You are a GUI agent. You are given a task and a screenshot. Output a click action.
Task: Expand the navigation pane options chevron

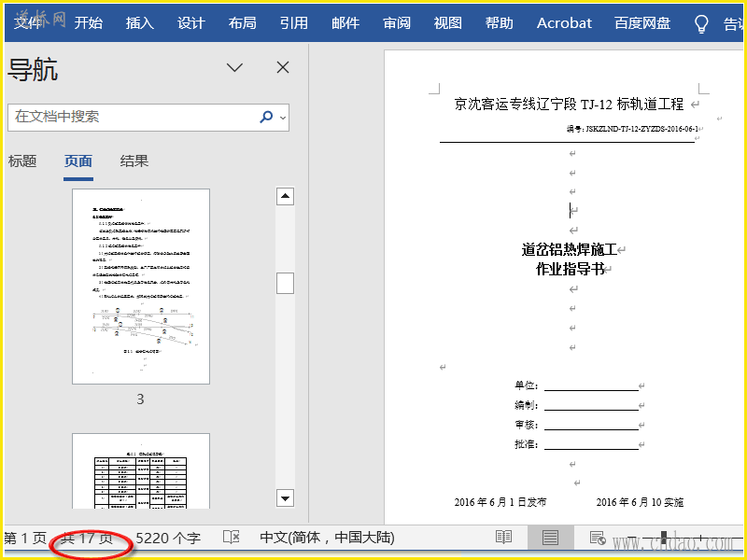[234, 67]
